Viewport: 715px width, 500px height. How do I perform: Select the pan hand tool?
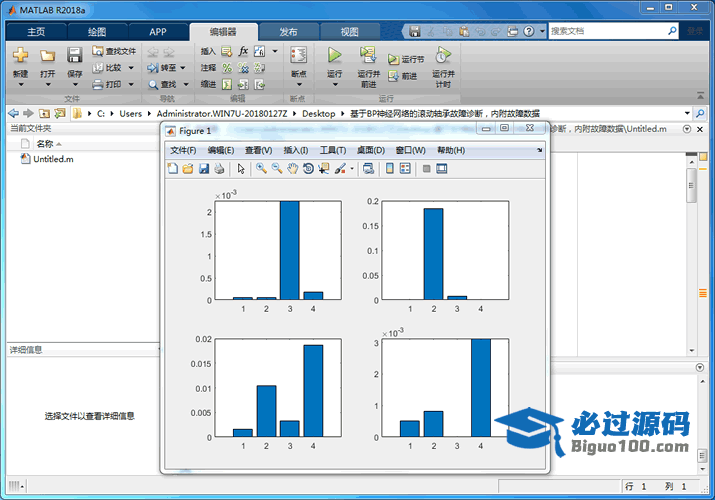click(x=292, y=169)
